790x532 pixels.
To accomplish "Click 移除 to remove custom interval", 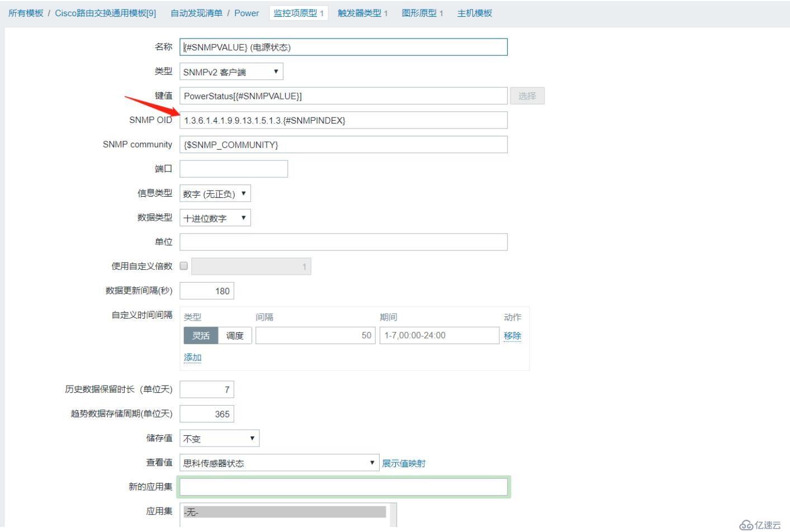I will [x=512, y=335].
